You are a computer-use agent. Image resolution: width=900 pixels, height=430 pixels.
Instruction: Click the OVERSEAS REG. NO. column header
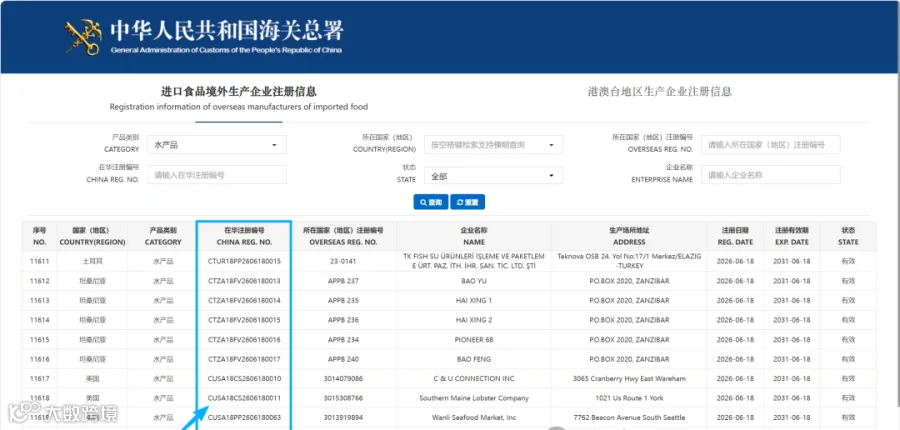(343, 236)
